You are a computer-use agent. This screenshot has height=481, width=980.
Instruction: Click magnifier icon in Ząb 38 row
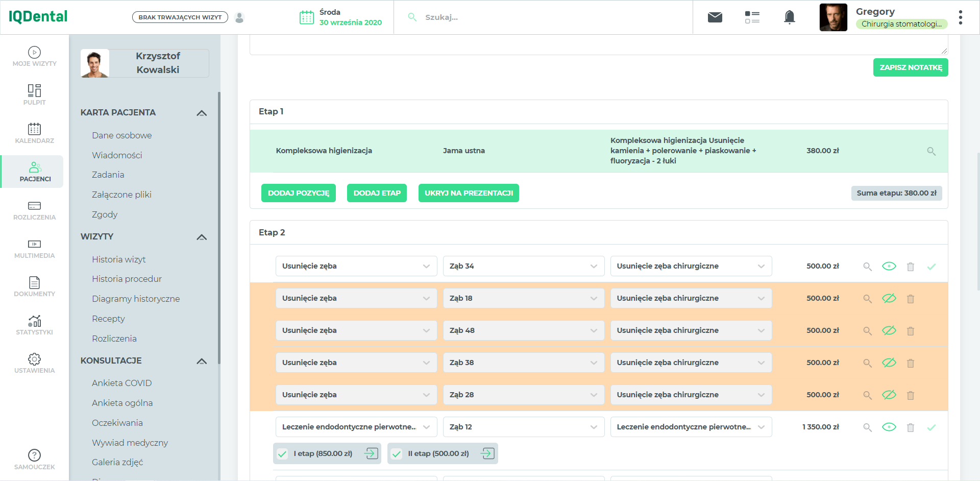pyautogui.click(x=867, y=363)
